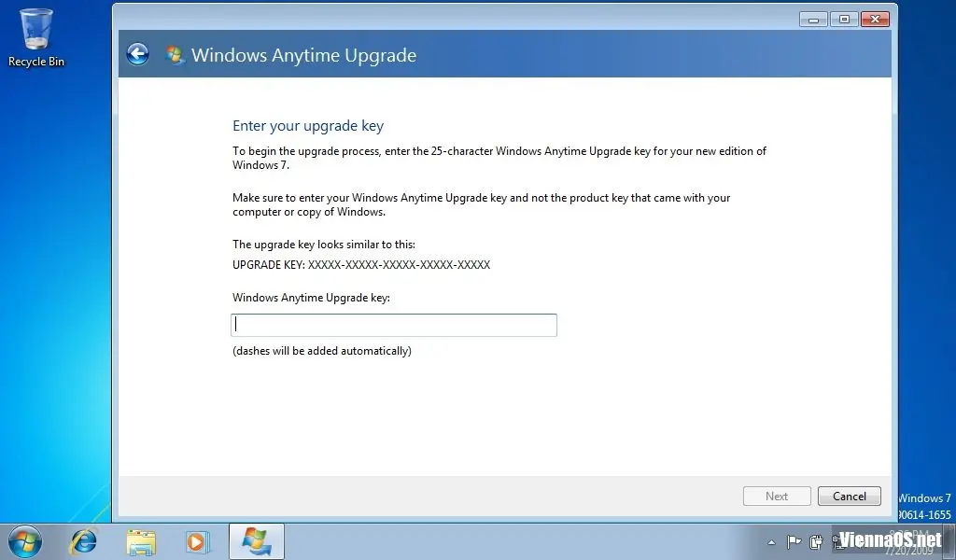956x560 pixels.
Task: Click the Next button
Action: pos(777,496)
